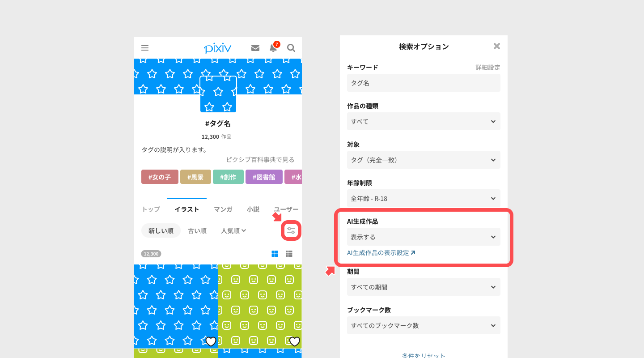
Task: Select the イラスト tab
Action: pyautogui.click(x=187, y=209)
